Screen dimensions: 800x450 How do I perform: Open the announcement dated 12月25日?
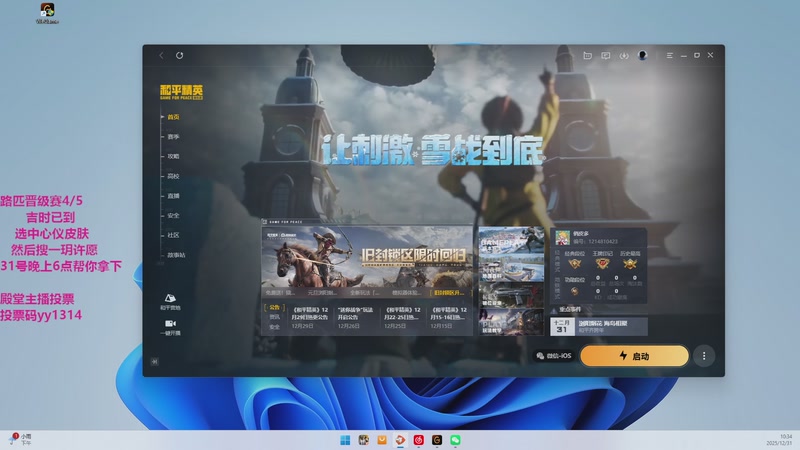402,317
